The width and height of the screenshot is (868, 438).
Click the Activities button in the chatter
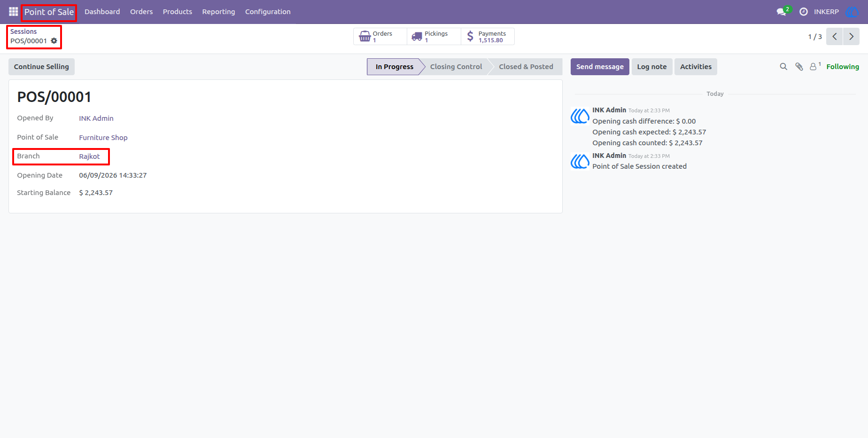coord(696,67)
